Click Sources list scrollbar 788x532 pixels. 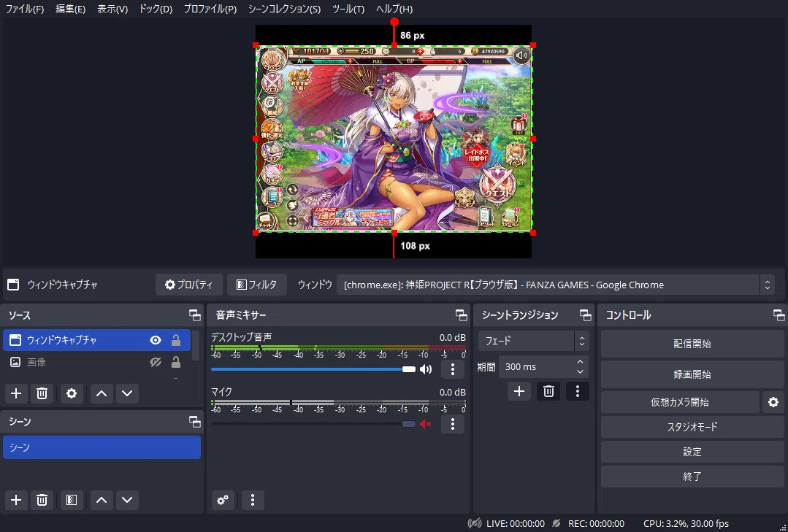click(x=196, y=347)
